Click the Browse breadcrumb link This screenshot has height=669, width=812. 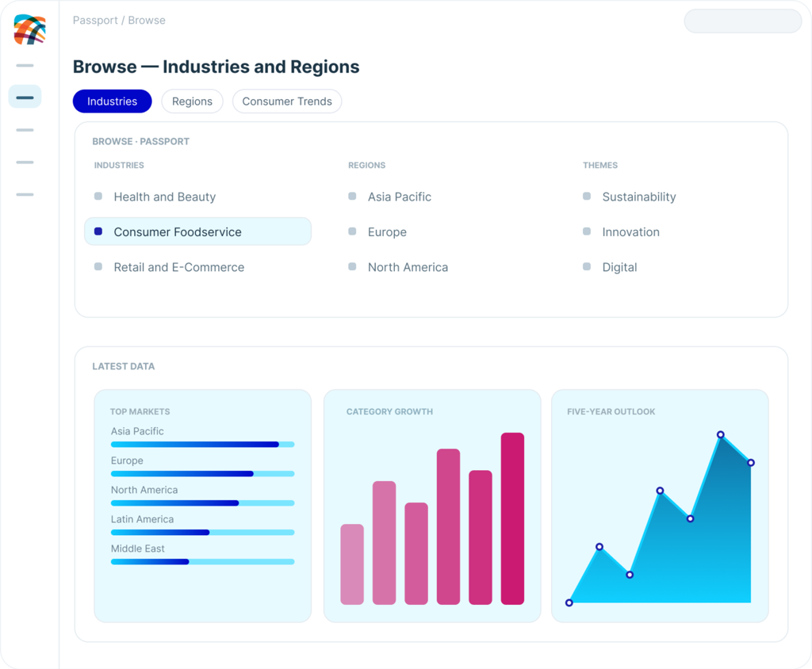147,20
